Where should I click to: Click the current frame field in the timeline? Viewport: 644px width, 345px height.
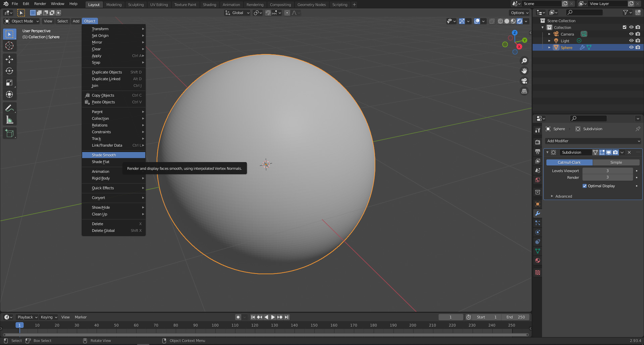[451, 317]
